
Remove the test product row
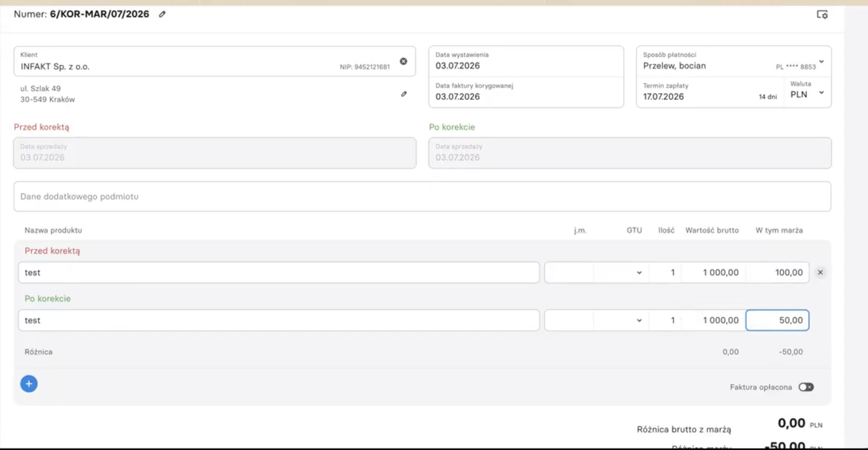point(820,272)
